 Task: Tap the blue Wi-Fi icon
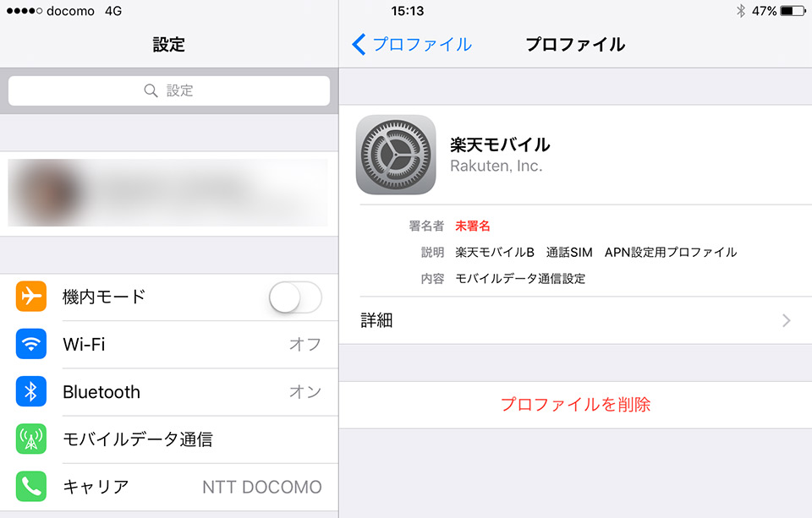pyautogui.click(x=31, y=344)
